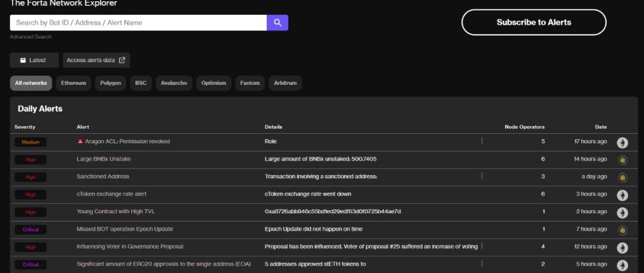Click address 0xa8726abb946c55bdfed29edf63d0f0725b44ae7d
Viewport: 644px width, 273px height.
click(x=333, y=211)
